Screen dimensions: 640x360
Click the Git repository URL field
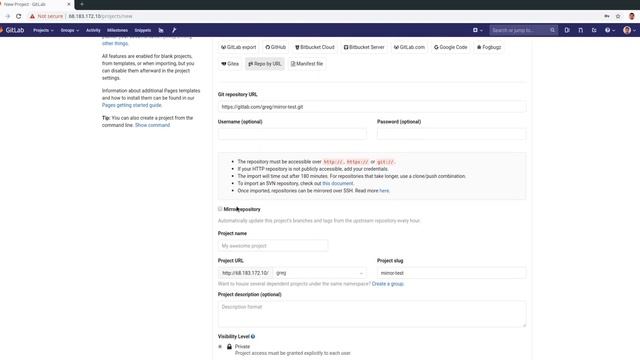372,107
